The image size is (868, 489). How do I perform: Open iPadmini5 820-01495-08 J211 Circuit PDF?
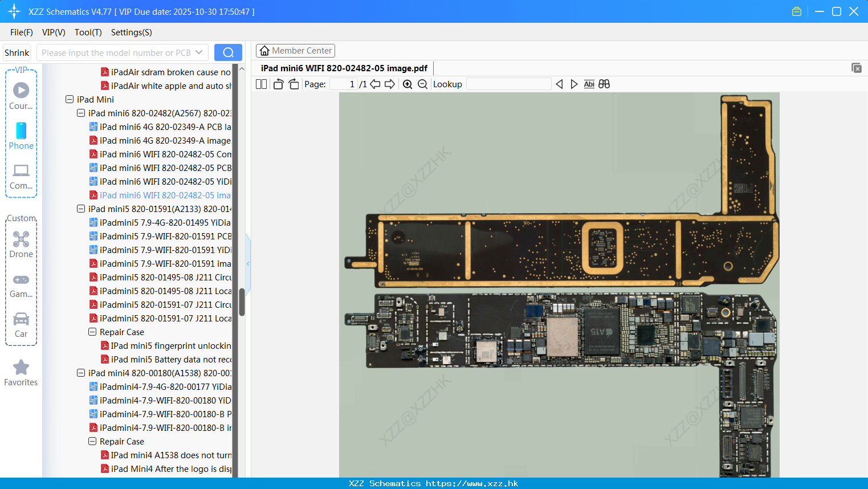click(x=160, y=277)
